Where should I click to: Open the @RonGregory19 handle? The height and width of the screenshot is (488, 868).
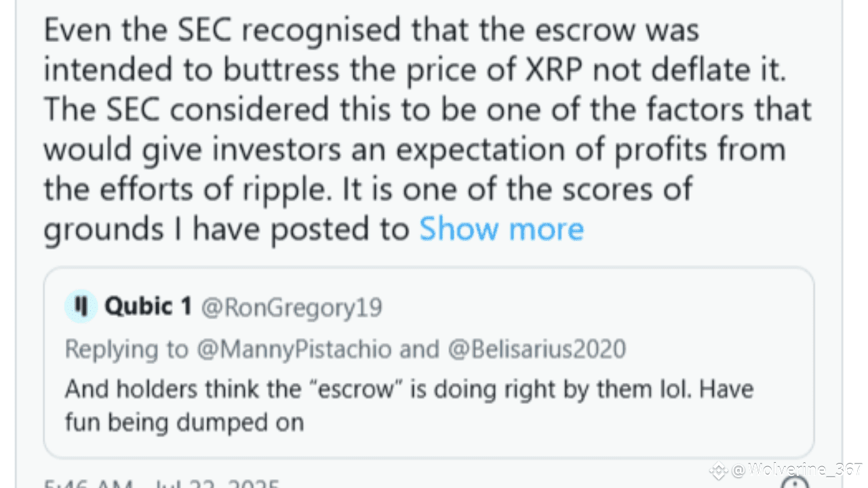pyautogui.click(x=291, y=308)
